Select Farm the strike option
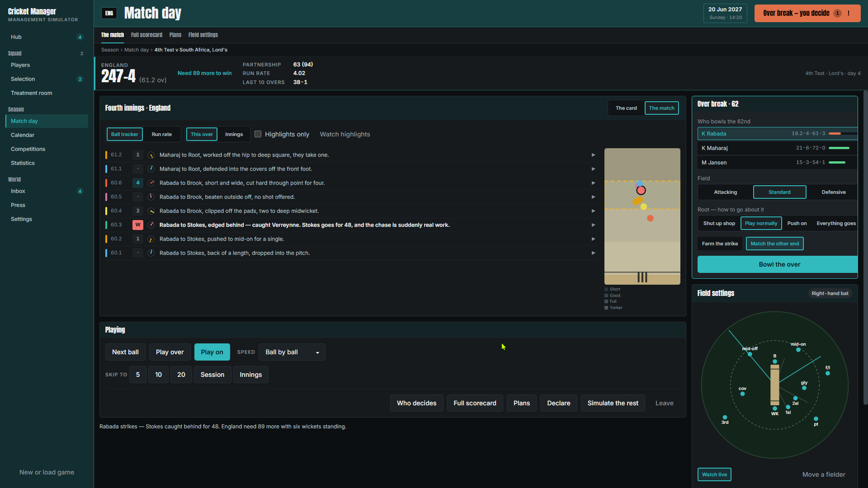This screenshot has height=488, width=868. click(x=720, y=244)
